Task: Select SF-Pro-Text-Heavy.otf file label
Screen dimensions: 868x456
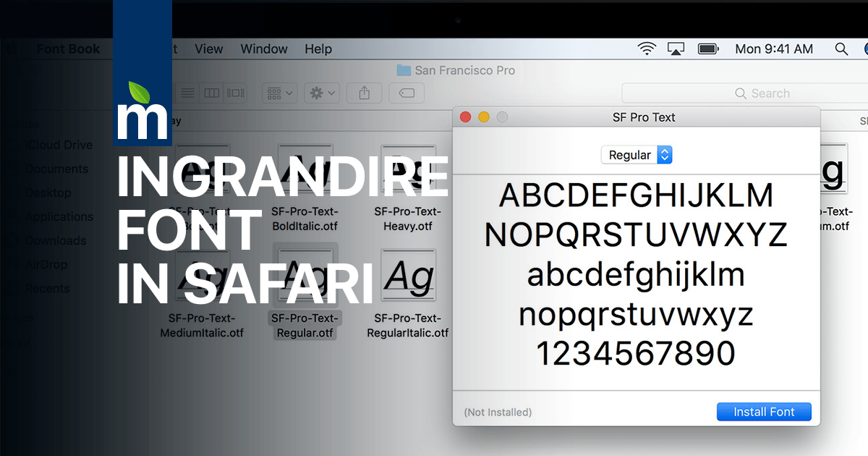Action: point(408,219)
